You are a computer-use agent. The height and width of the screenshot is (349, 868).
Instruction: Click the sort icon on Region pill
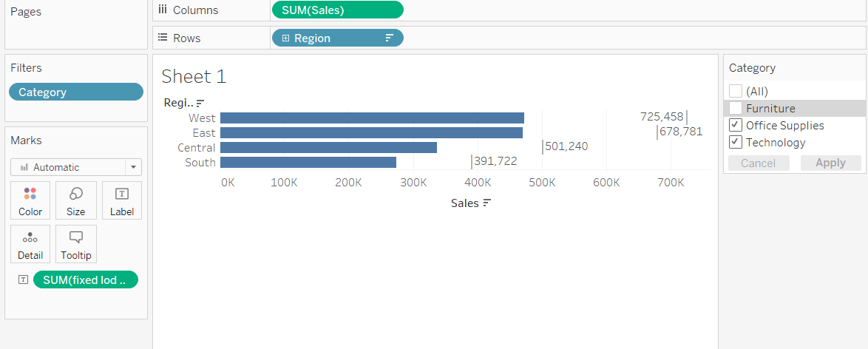pos(389,38)
